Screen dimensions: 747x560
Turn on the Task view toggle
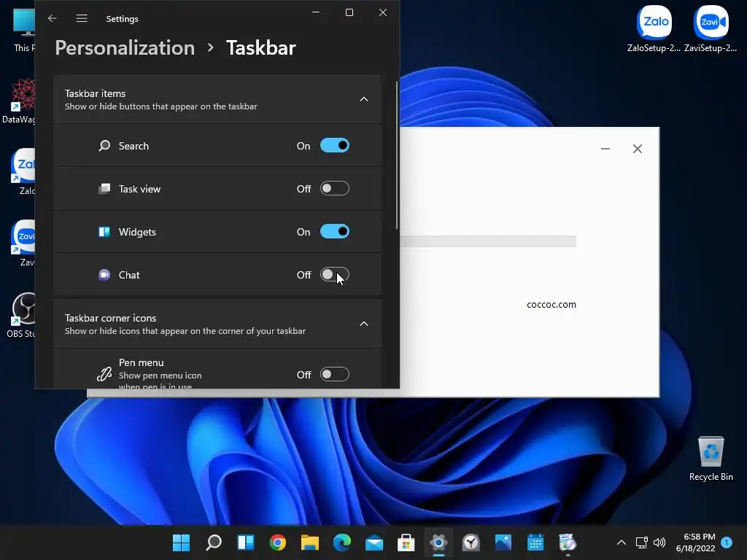coord(334,189)
